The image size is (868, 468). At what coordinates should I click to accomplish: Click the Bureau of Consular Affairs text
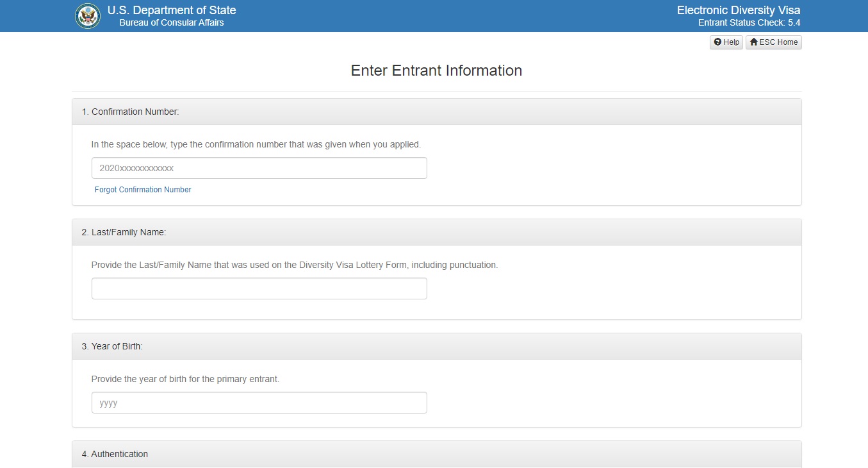pos(172,23)
